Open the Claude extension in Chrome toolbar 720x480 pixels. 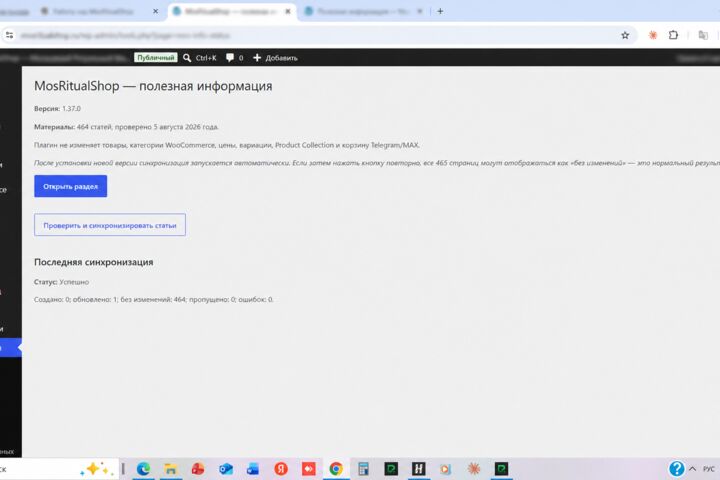pos(652,35)
